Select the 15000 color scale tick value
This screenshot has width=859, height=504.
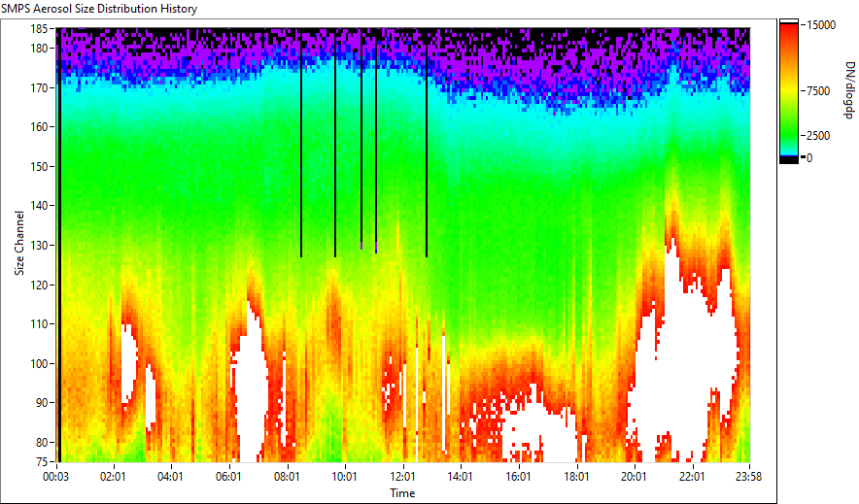click(x=821, y=25)
